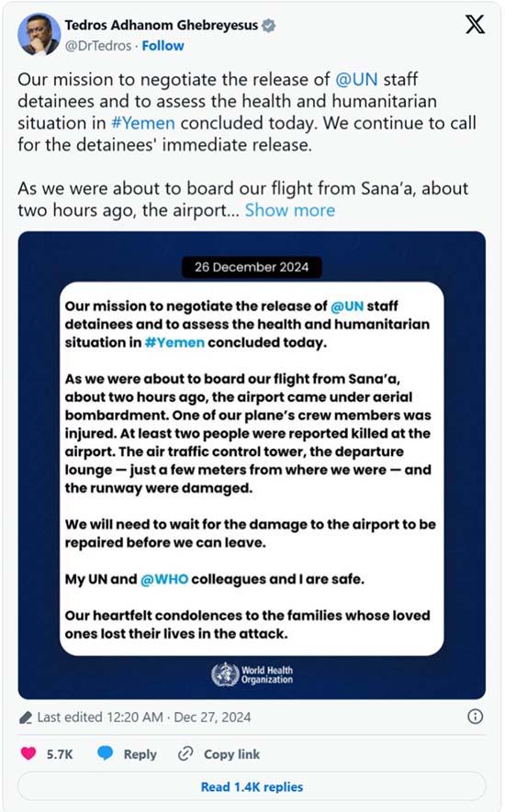Open the @UN mention link

click(x=356, y=79)
